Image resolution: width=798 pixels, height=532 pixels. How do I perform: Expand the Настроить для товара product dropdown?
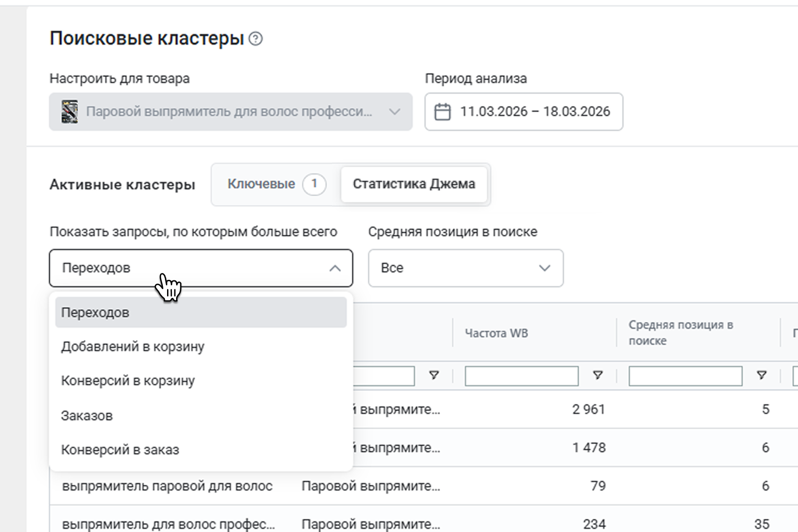pos(394,112)
